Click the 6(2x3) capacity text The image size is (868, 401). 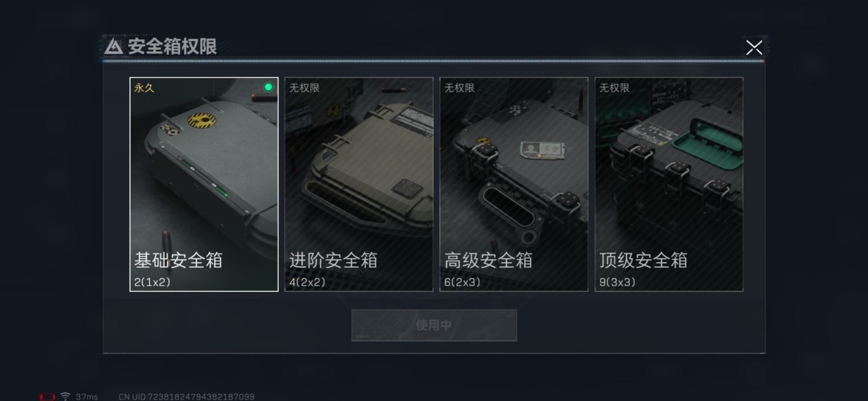tap(462, 282)
